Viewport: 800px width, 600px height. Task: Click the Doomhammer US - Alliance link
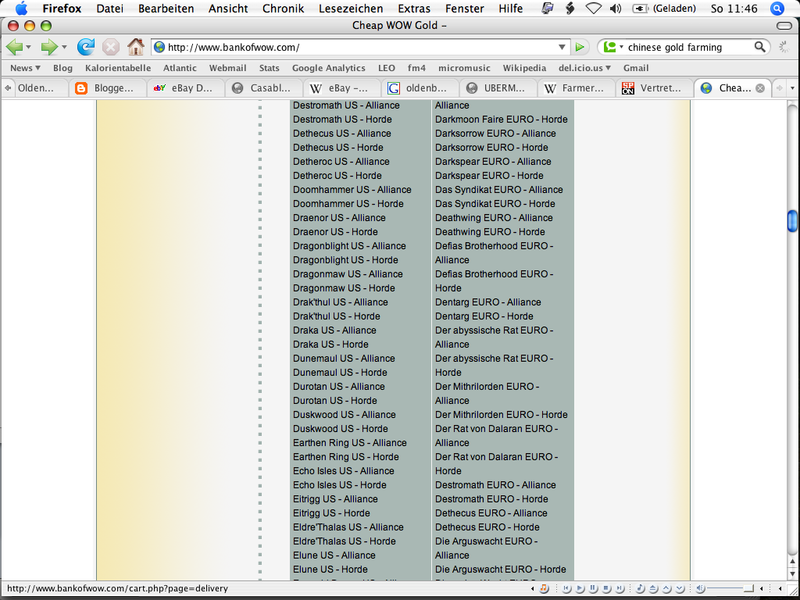click(x=352, y=190)
